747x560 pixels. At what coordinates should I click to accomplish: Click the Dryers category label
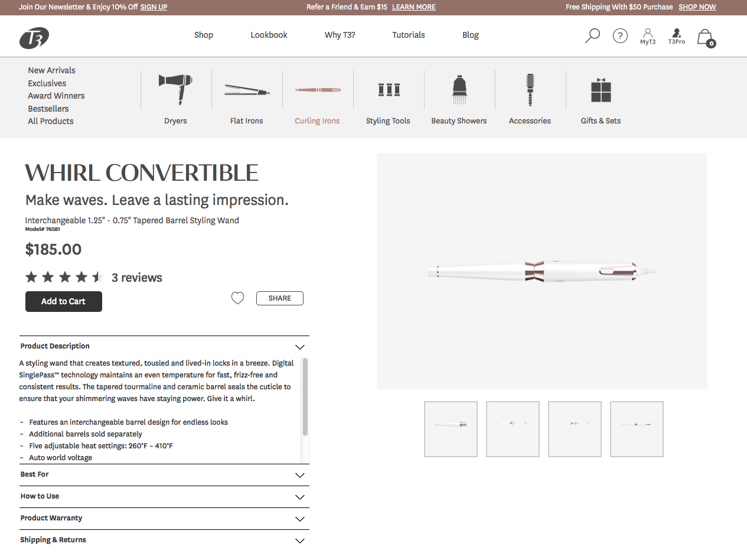pyautogui.click(x=175, y=121)
